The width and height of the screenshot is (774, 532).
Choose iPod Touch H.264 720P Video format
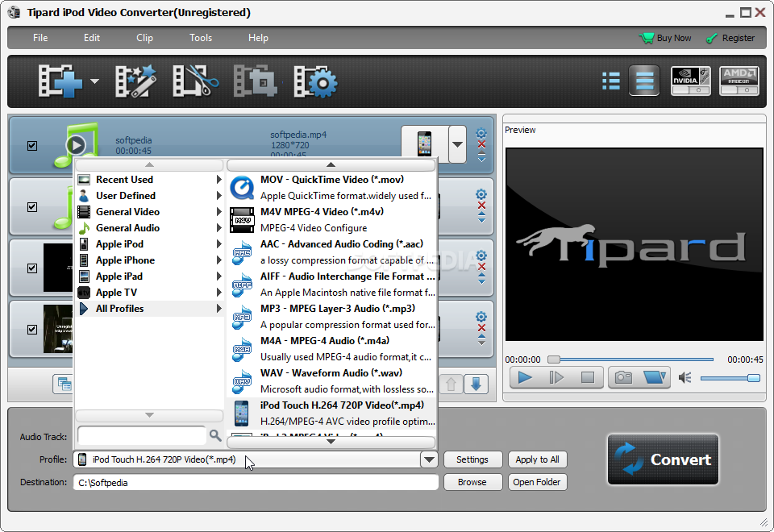[x=331, y=413]
